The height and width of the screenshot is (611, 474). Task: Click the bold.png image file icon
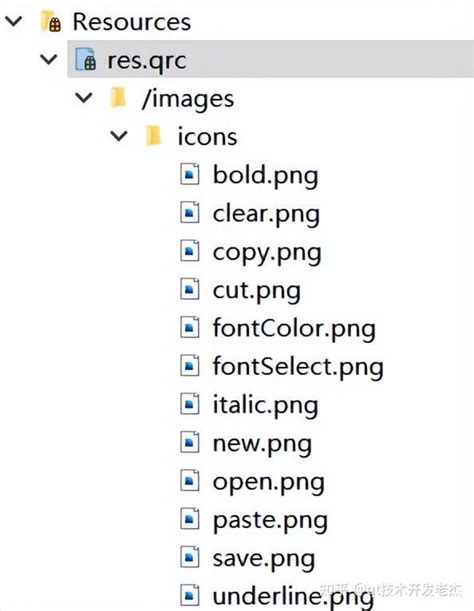point(190,174)
